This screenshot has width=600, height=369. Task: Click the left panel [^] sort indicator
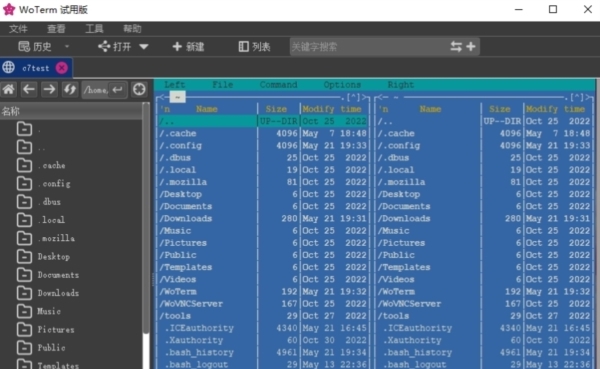click(x=354, y=97)
